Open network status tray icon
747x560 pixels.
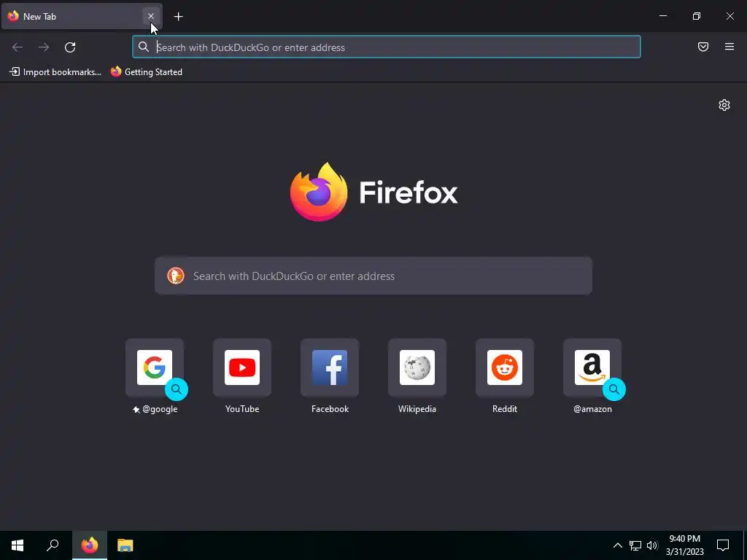click(635, 545)
